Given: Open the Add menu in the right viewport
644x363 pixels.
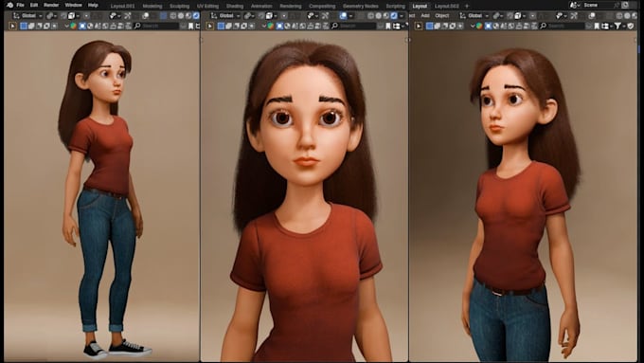Looking at the screenshot, I should [425, 15].
